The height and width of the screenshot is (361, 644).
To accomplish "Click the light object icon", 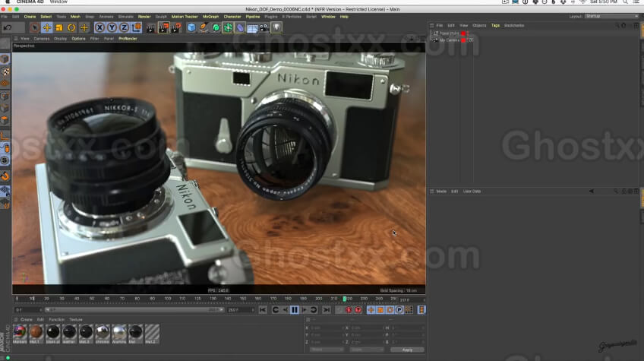I will (x=276, y=27).
